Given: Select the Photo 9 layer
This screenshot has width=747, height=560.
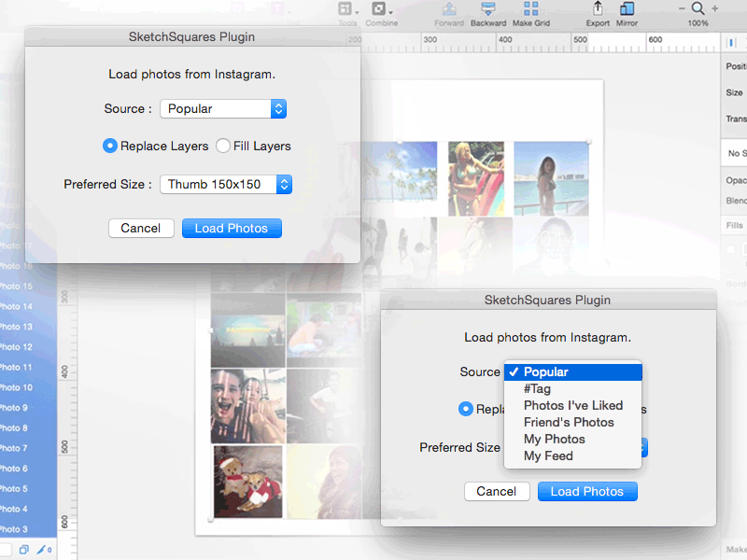Looking at the screenshot, I should [29, 408].
